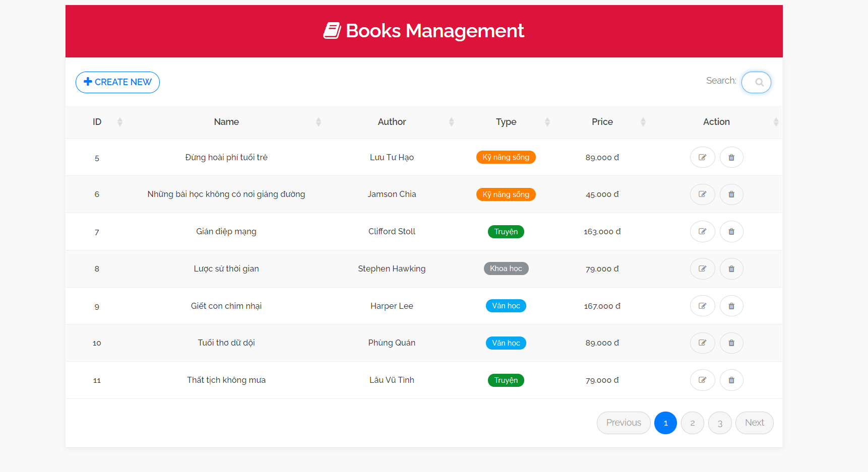Edit the book 'Tuổi thơ dữ dội'
868x472 pixels.
click(702, 343)
